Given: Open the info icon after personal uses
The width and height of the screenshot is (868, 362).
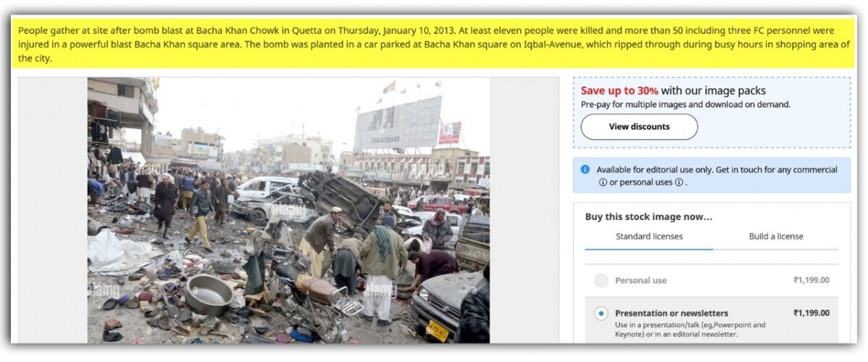Looking at the screenshot, I should pos(678,182).
